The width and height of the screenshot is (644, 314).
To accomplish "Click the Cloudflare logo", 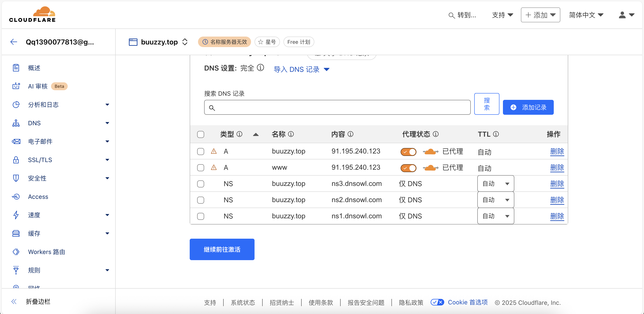I will 32,14.
